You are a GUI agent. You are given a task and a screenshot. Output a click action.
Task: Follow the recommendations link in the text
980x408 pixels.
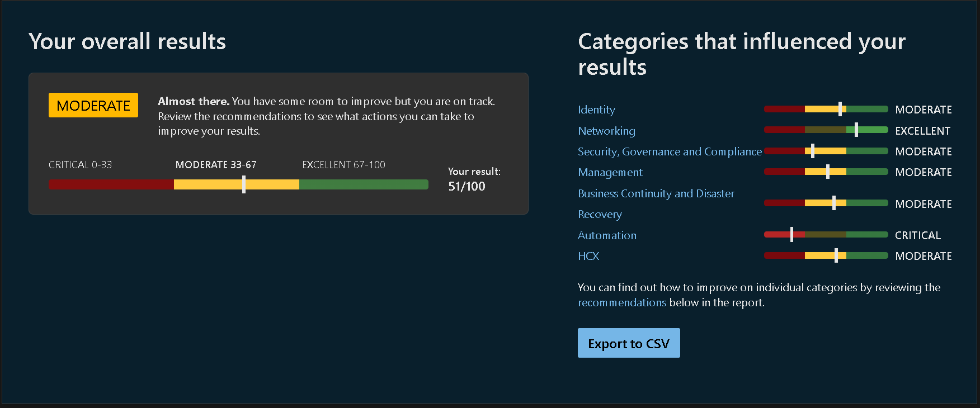click(x=622, y=302)
